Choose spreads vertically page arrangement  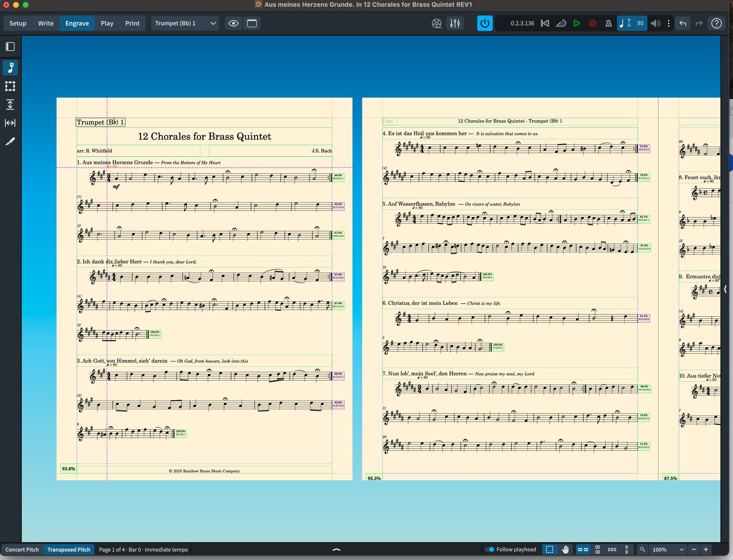tap(597, 549)
